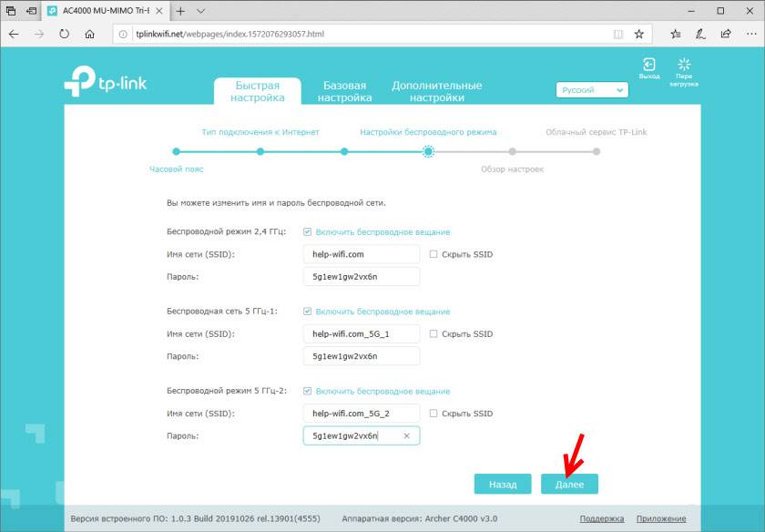This screenshot has height=532, width=765.
Task: Click the Обзор настроек step dot
Action: pos(512,151)
